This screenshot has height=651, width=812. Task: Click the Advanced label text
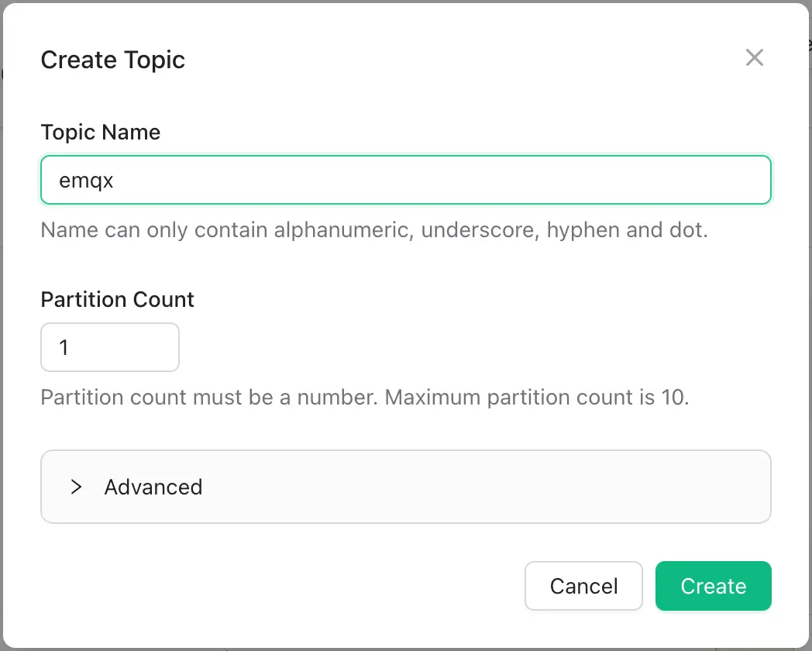click(x=153, y=487)
